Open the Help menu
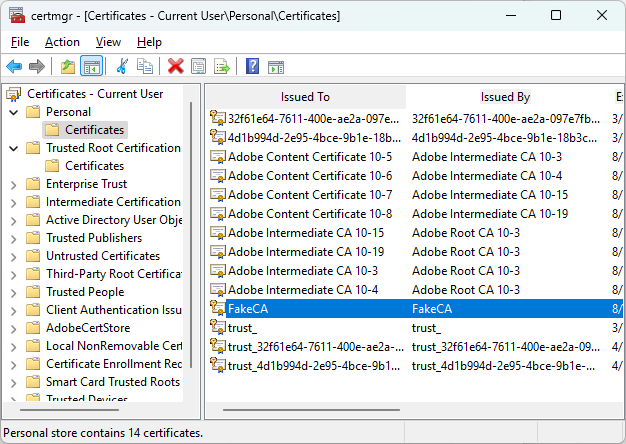The height and width of the screenshot is (444, 626). click(x=149, y=42)
